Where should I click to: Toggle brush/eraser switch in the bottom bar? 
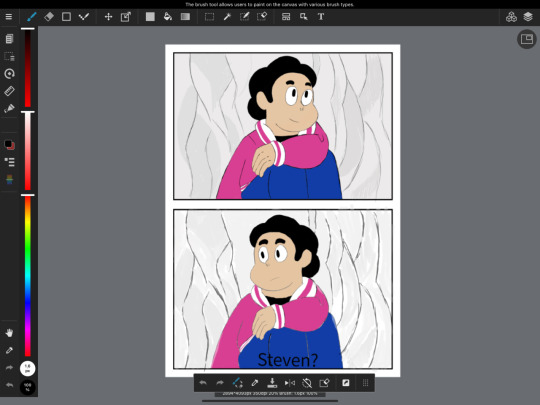pos(238,383)
